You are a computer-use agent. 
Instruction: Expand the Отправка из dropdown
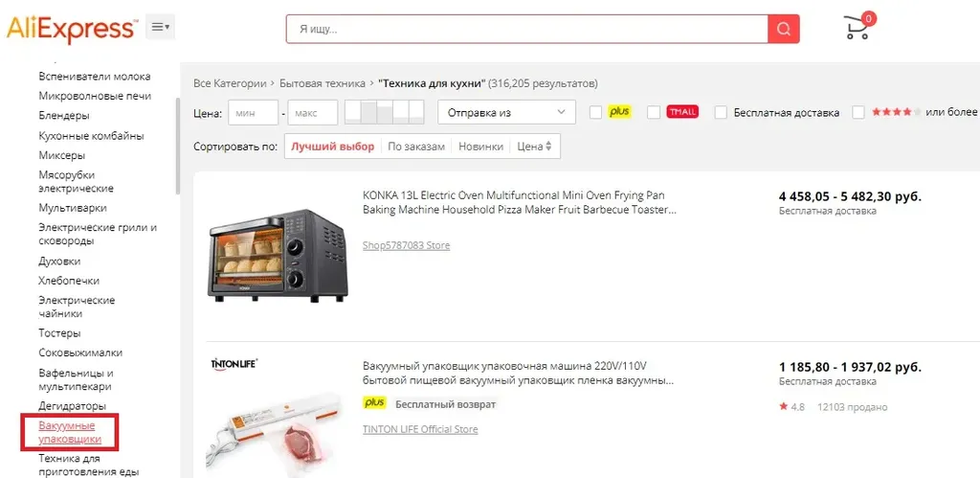click(507, 113)
